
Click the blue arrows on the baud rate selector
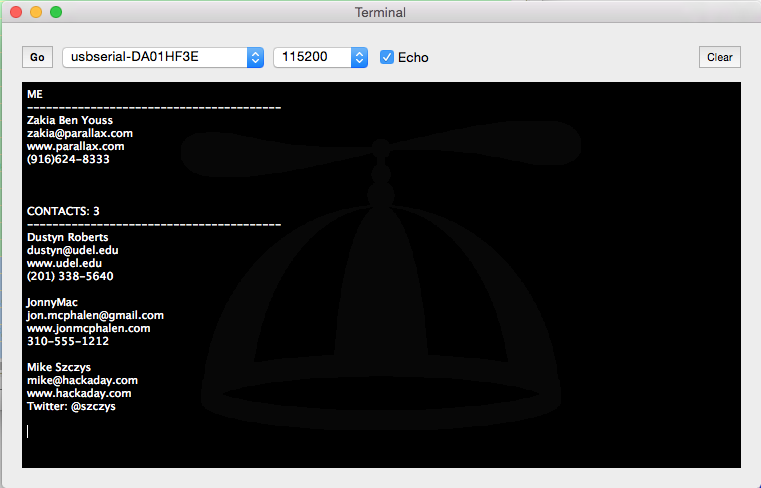point(359,57)
